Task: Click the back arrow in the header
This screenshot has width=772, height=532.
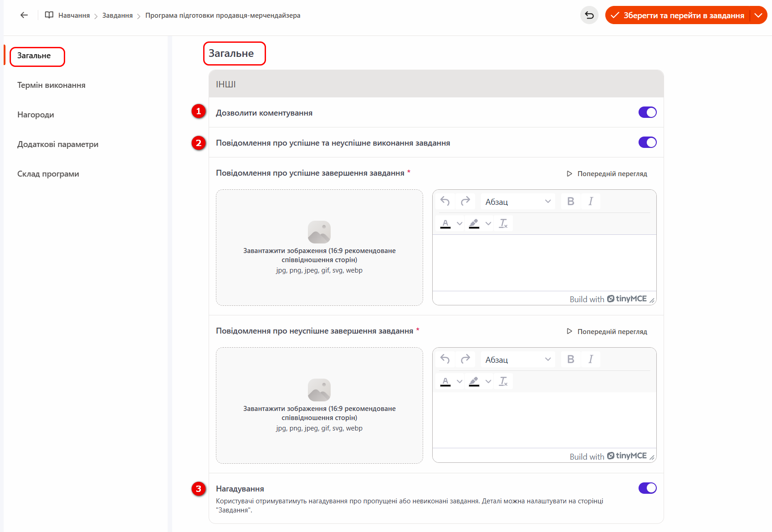Action: [x=24, y=15]
